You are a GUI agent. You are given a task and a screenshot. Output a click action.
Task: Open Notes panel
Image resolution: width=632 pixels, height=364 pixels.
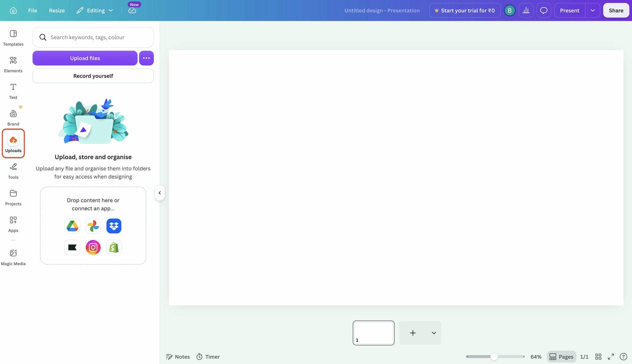[178, 357]
